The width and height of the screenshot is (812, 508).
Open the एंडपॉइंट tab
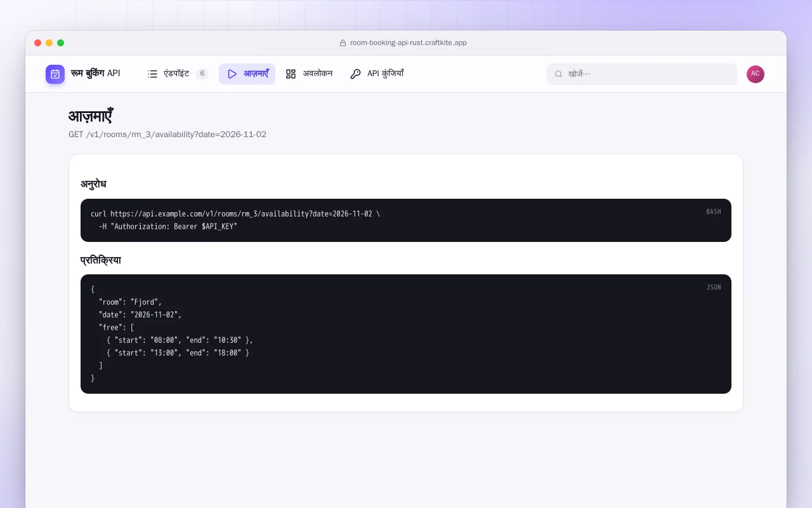click(x=178, y=74)
